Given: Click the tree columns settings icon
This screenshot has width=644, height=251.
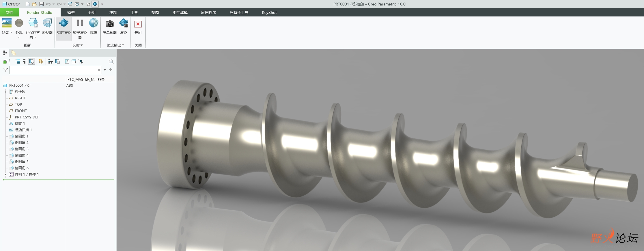Looking at the screenshot, I should tap(57, 61).
